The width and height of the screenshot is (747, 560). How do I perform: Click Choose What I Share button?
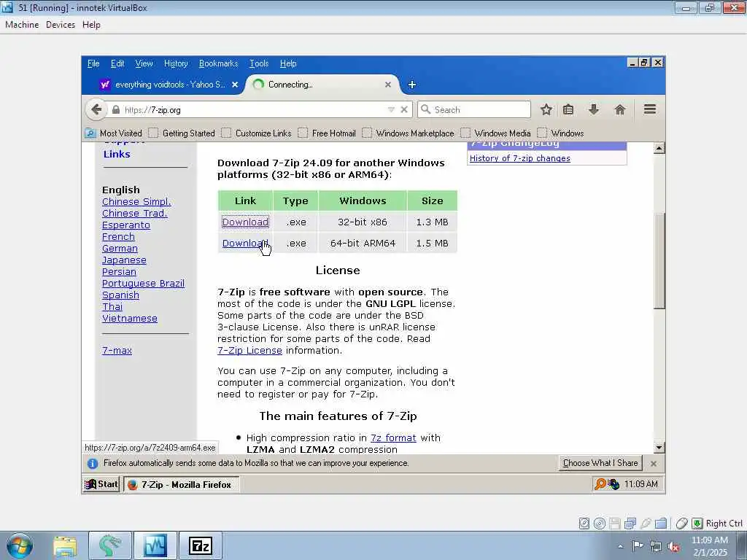[x=600, y=463]
